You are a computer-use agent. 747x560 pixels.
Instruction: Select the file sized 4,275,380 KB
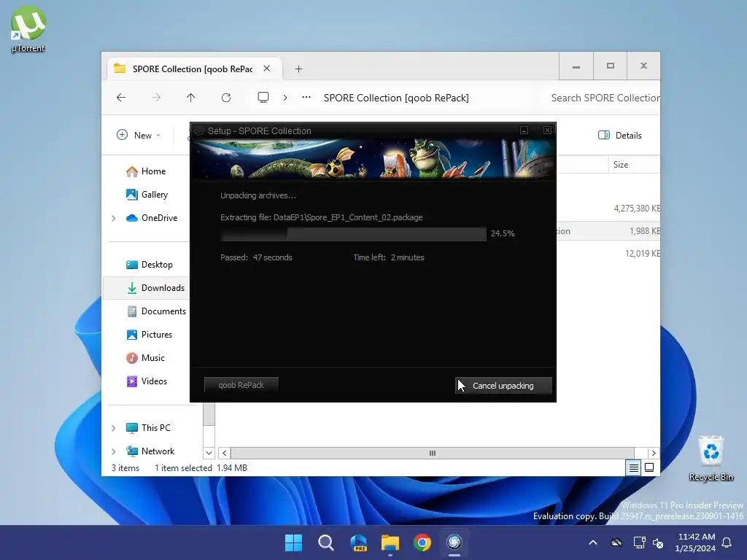(x=637, y=209)
